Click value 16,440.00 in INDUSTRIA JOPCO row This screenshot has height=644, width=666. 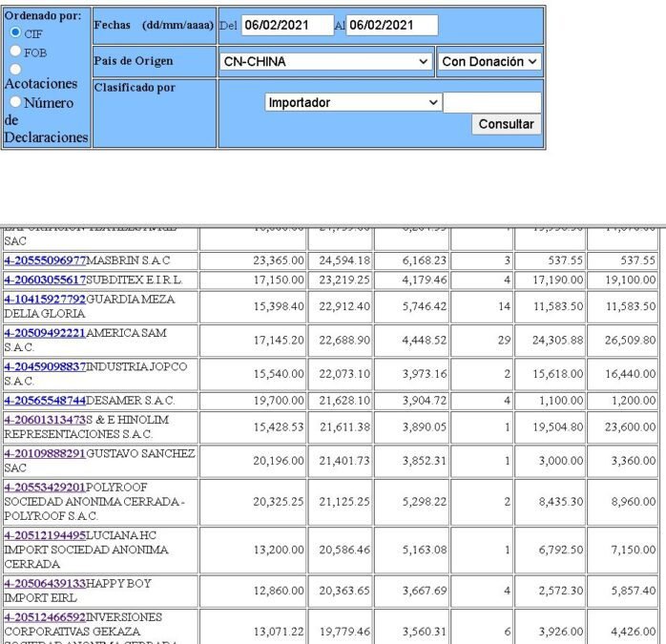click(x=631, y=374)
